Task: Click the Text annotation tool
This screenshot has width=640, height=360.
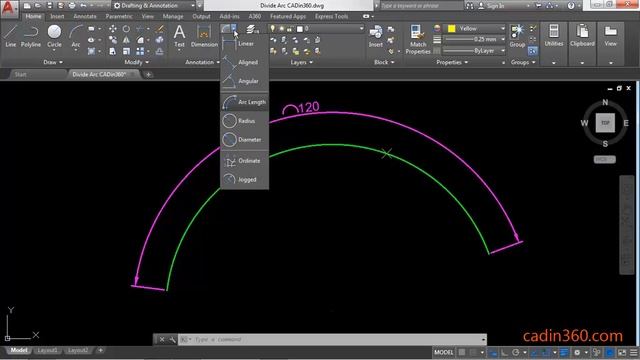Action: click(179, 36)
